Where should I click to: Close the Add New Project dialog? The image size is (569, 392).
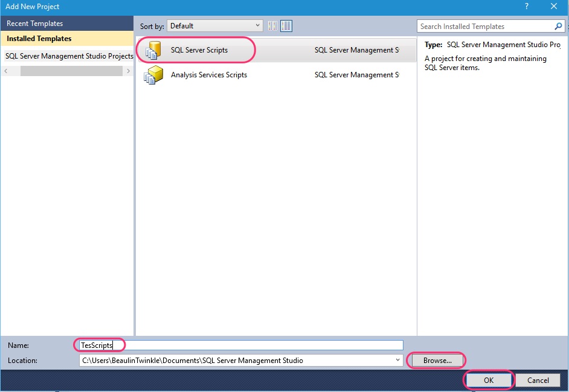tap(554, 6)
